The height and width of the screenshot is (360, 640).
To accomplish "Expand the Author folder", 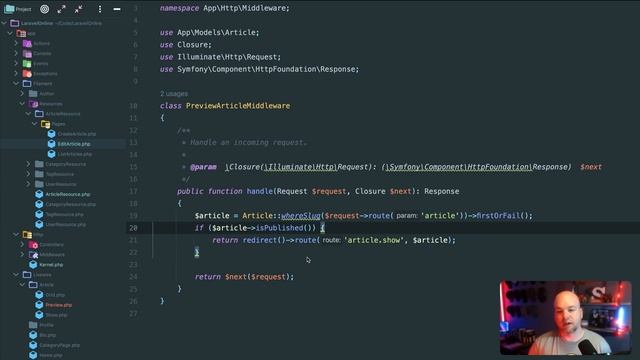I will pos(22,93).
